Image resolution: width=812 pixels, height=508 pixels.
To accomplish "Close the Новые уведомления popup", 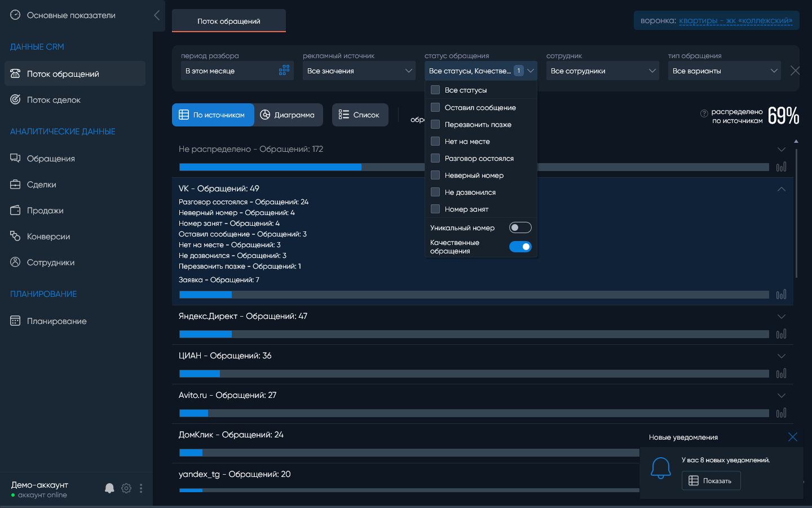I will point(792,437).
